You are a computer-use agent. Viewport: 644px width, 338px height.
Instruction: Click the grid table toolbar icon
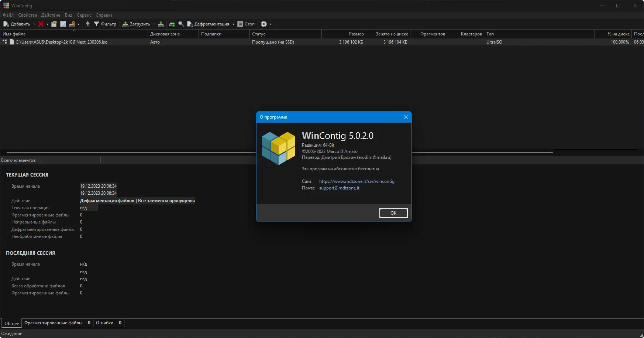[63, 24]
